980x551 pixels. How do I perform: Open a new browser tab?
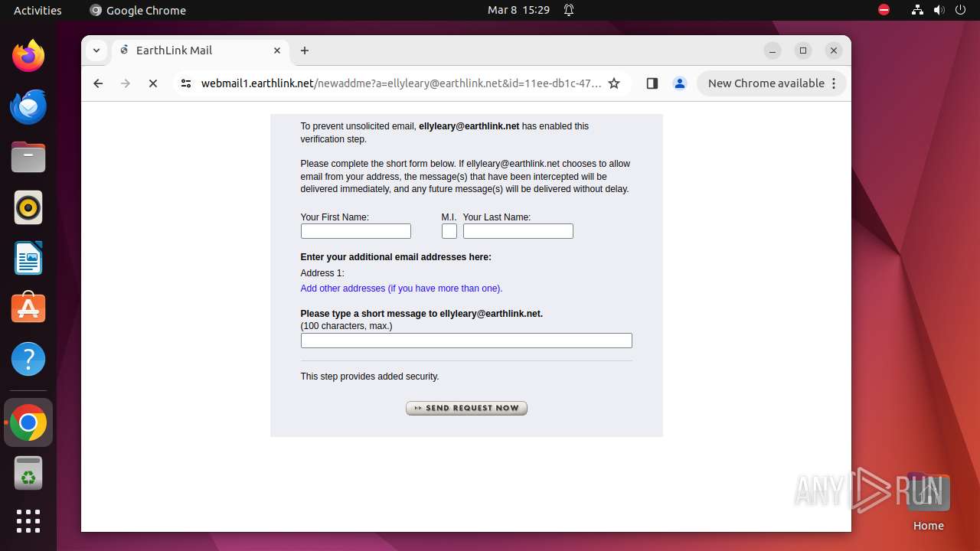click(x=305, y=51)
